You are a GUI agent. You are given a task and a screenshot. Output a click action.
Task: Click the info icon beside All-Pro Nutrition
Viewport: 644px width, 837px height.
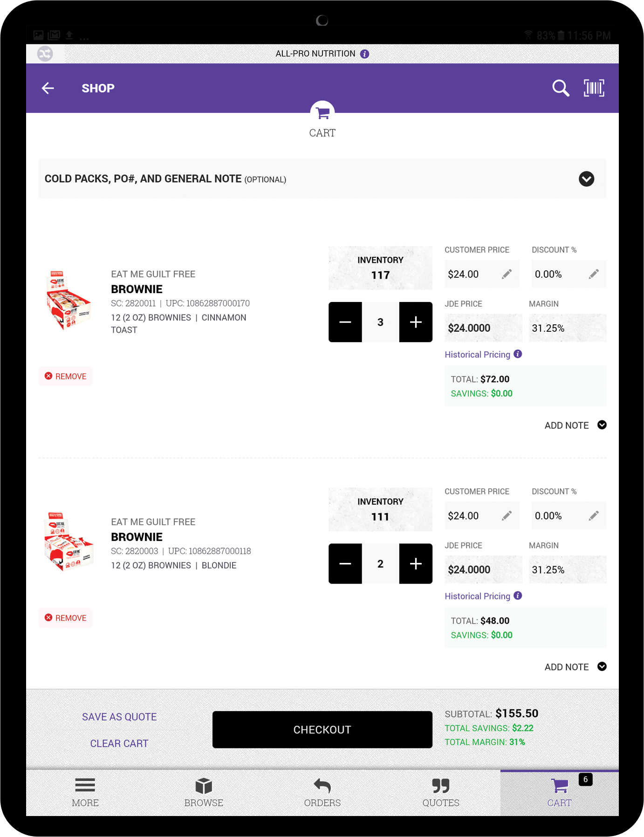[x=365, y=54]
